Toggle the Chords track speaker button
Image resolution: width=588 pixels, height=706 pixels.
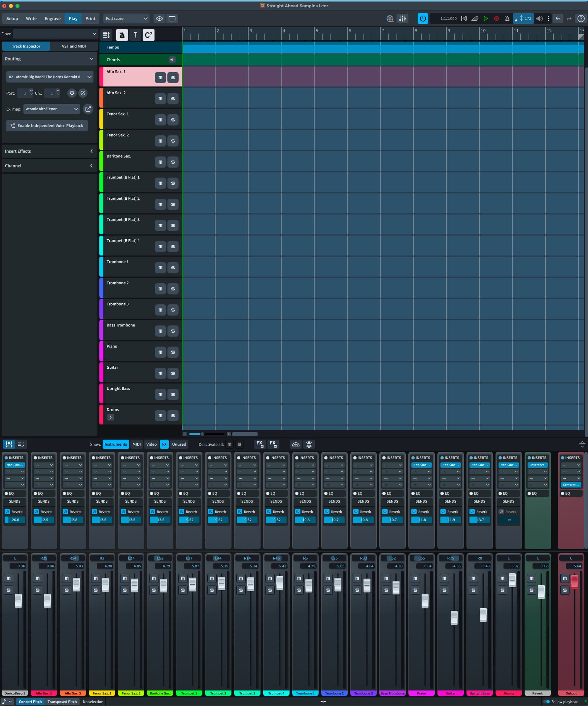coord(172,60)
